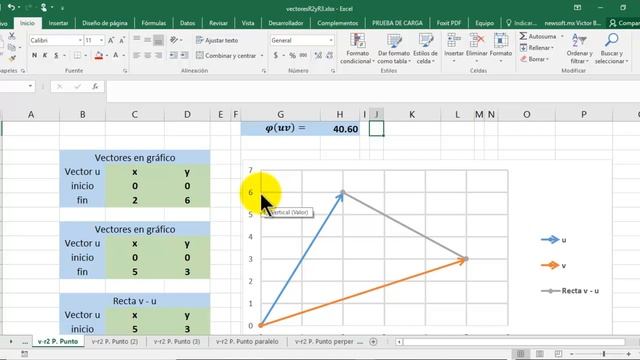
Task: Open the Revisar ribbon tab
Action: pyautogui.click(x=218, y=23)
